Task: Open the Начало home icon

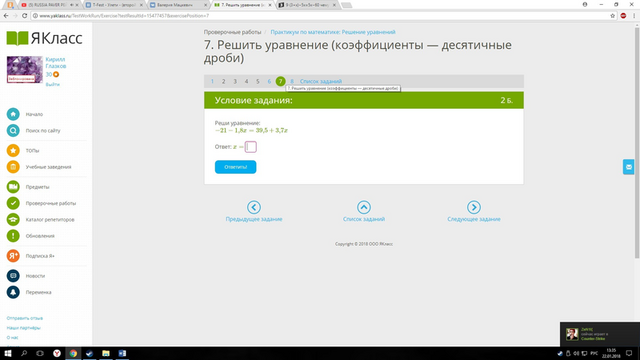Action: (x=13, y=114)
